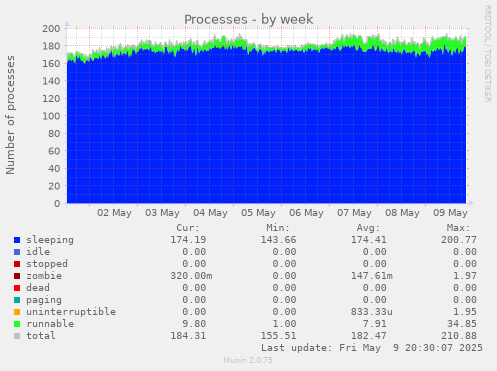Click the '09 May' x-axis label
Viewport: 497px width, 371px height.
click(x=450, y=213)
